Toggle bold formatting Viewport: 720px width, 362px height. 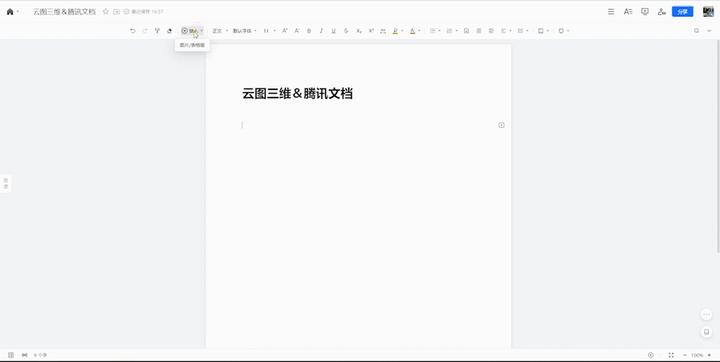[309, 31]
